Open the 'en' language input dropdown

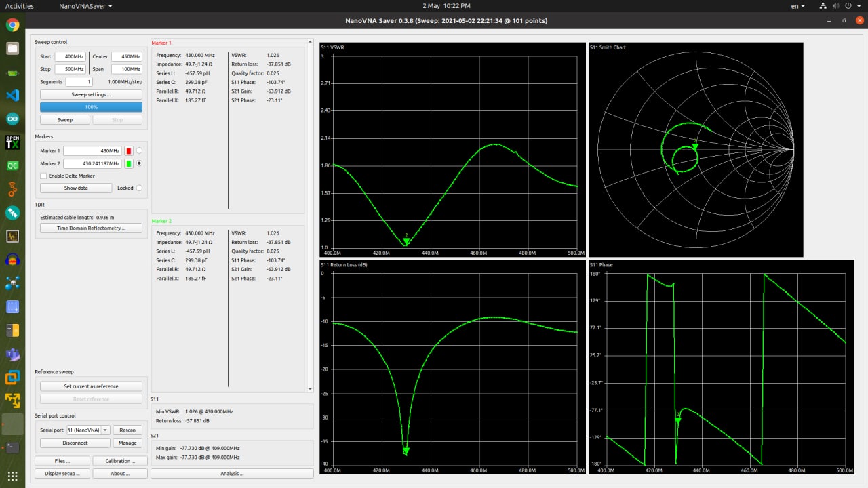[x=798, y=6]
